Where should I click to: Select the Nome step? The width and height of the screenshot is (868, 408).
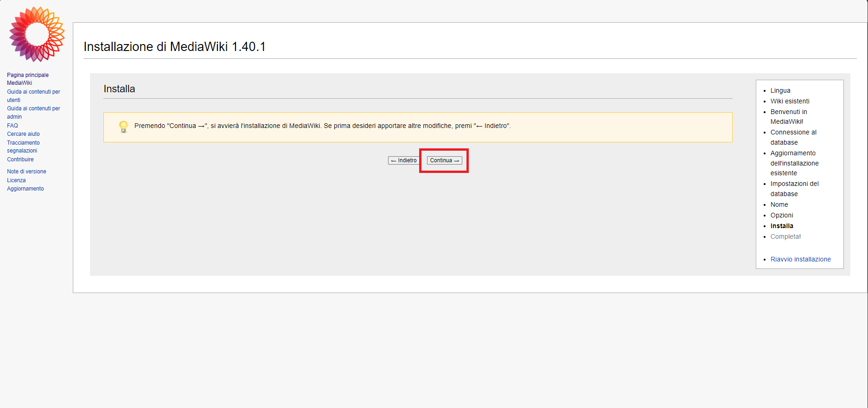pyautogui.click(x=779, y=204)
